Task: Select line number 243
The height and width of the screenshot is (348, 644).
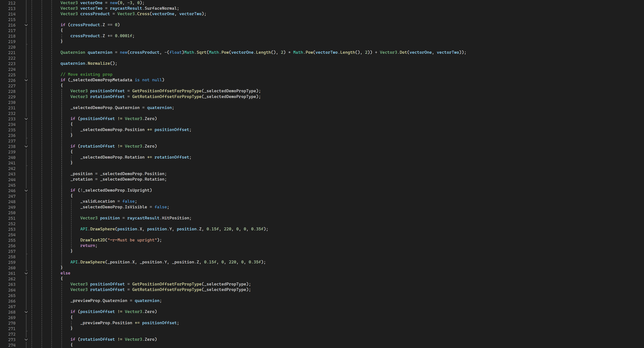Action: [x=11, y=174]
